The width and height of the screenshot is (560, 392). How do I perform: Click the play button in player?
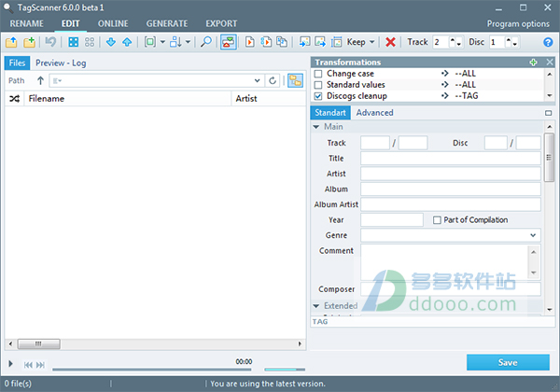[10, 364]
